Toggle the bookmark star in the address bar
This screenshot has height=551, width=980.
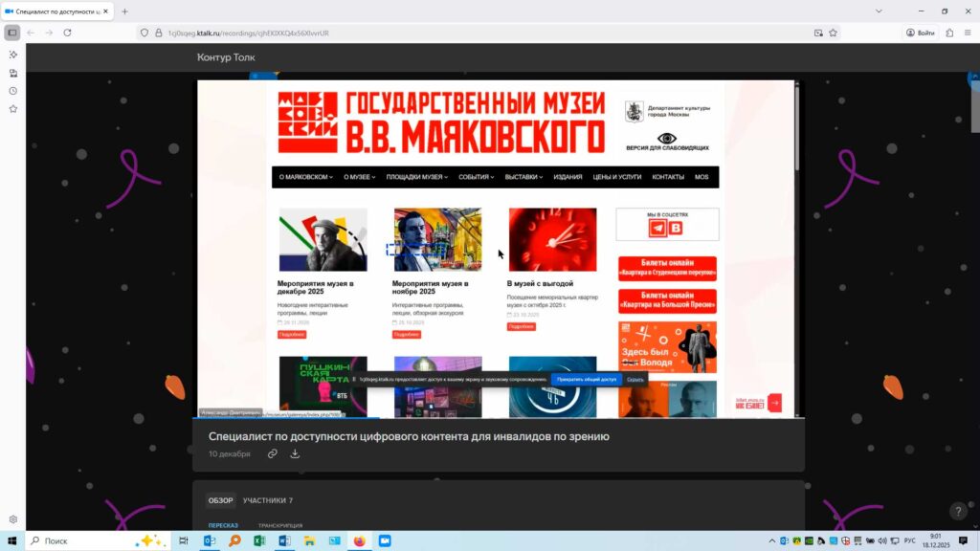click(x=833, y=32)
